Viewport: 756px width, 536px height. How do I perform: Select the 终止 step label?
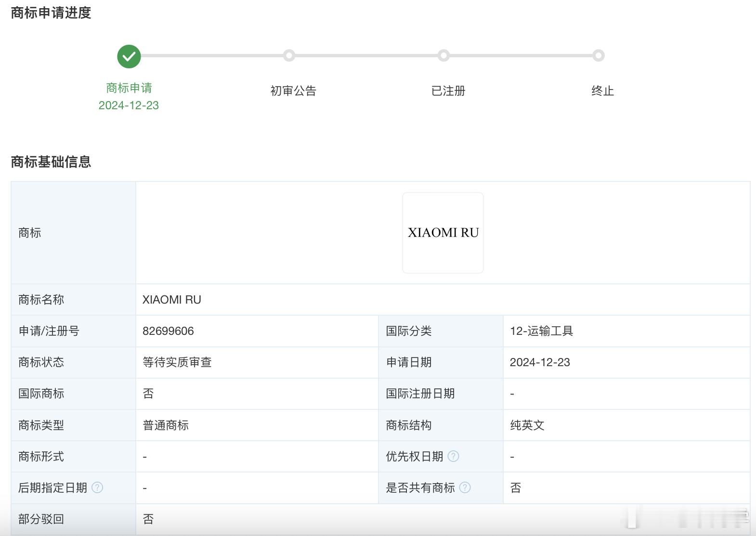pos(603,90)
